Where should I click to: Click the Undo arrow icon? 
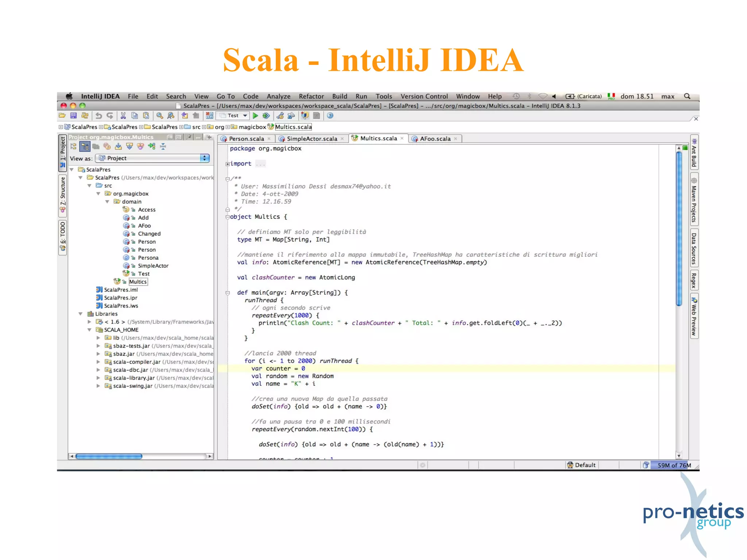pos(98,116)
